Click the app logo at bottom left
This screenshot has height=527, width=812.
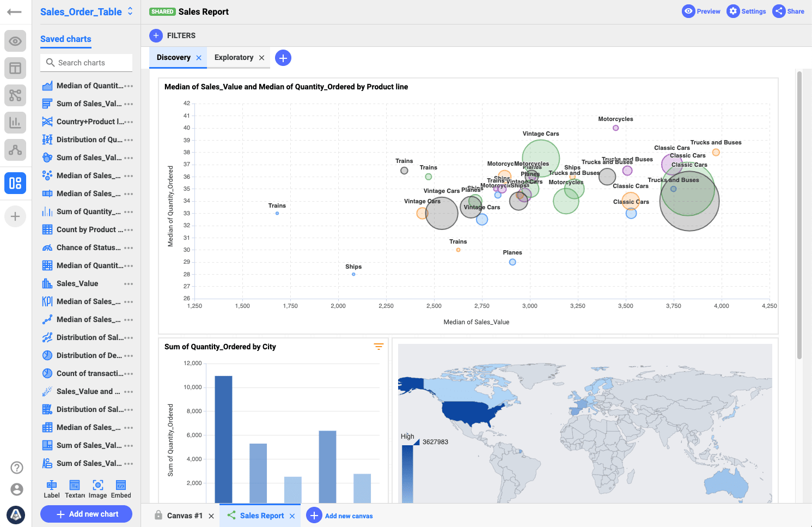click(x=16, y=514)
